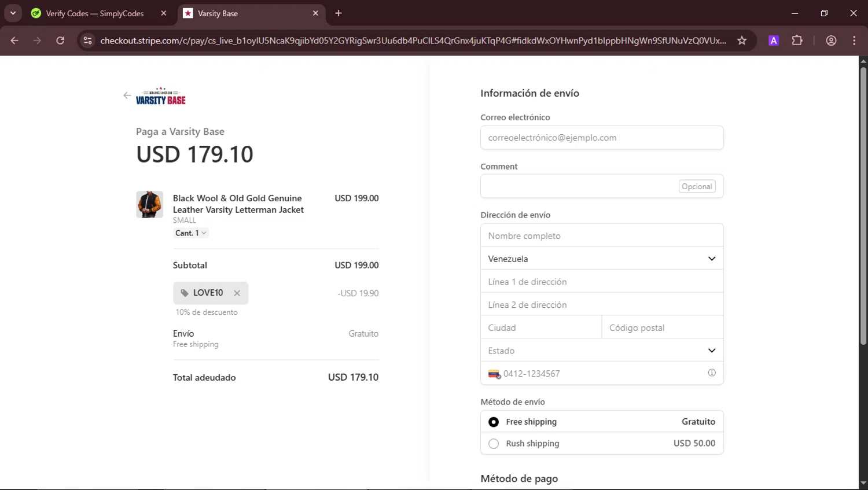
Task: Select the Free shipping radio option
Action: click(494, 422)
